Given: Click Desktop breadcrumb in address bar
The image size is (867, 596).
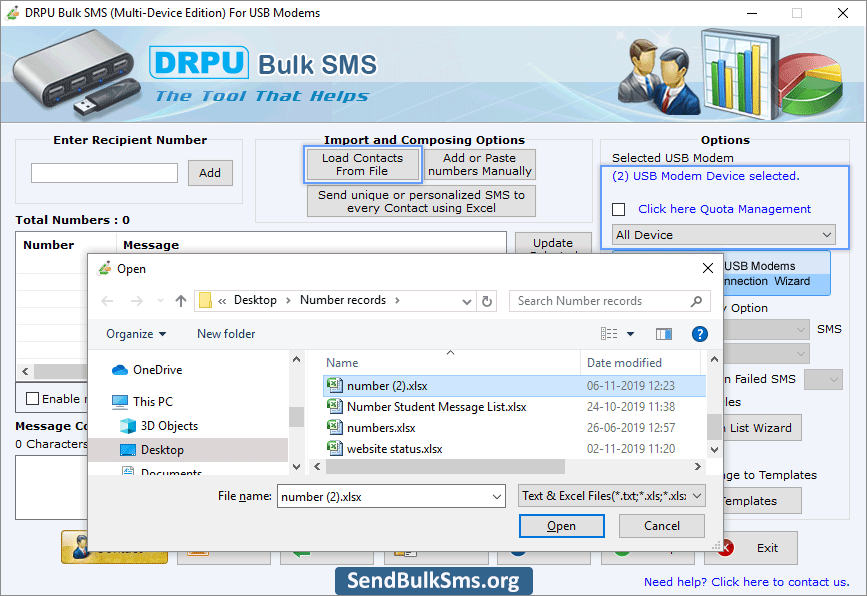Looking at the screenshot, I should (255, 300).
